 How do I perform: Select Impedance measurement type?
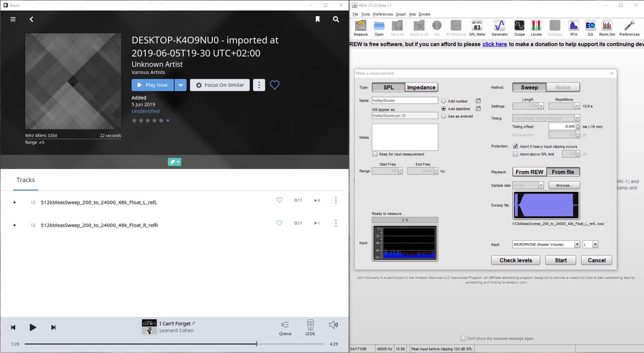coord(421,88)
